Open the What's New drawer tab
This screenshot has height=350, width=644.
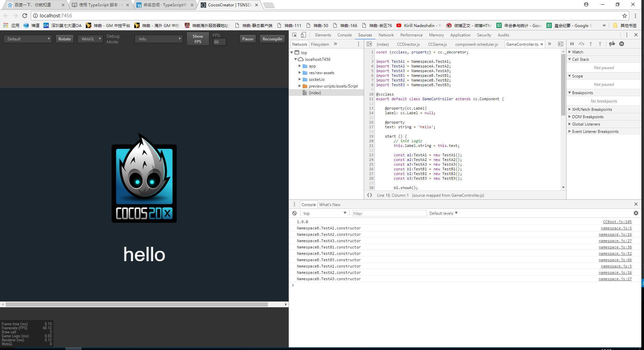[330, 205]
